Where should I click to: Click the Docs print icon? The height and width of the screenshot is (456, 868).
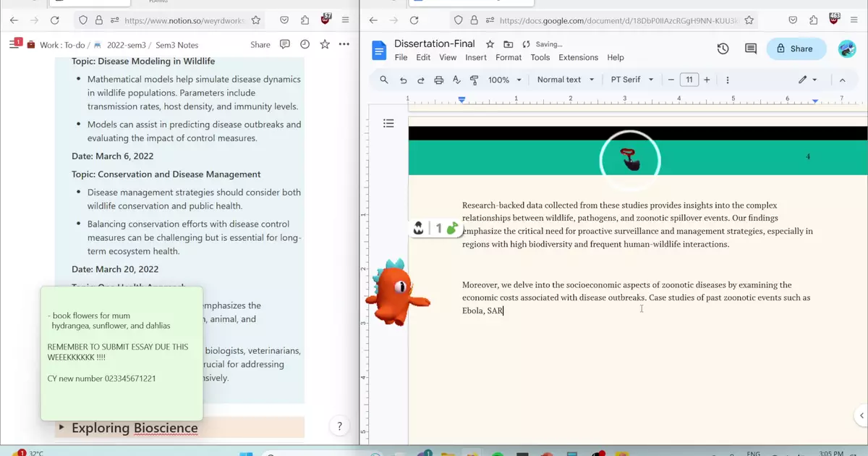pyautogui.click(x=438, y=80)
